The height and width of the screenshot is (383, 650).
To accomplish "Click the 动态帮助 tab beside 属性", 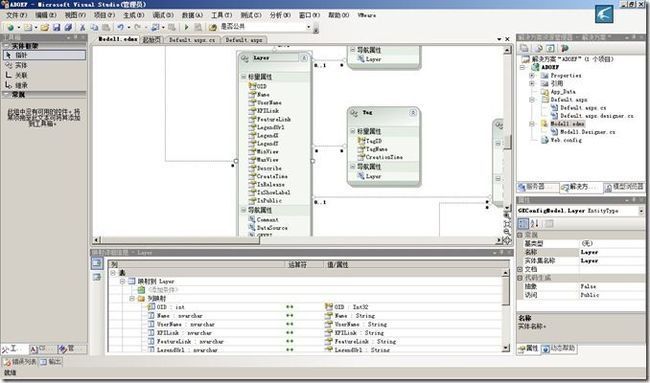I will coord(559,349).
